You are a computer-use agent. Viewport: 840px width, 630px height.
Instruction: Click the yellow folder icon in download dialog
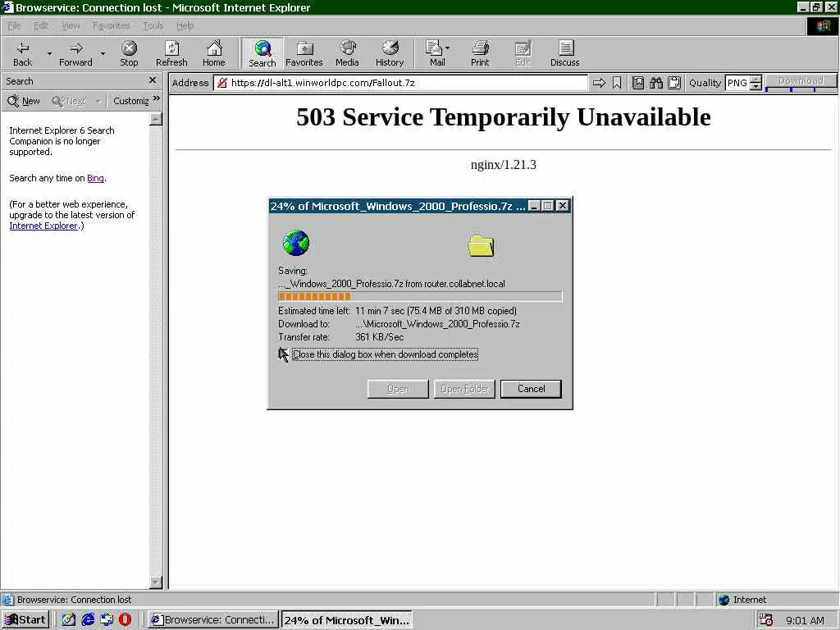481,246
